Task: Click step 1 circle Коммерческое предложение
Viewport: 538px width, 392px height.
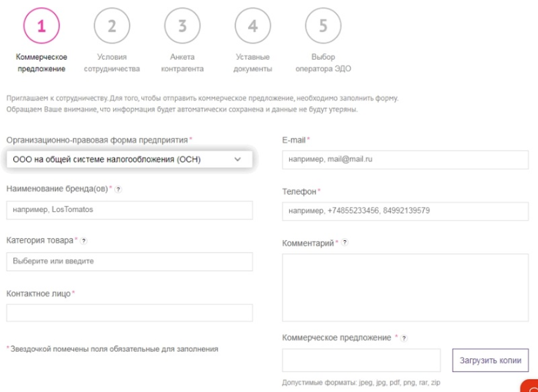Action: tap(42, 26)
